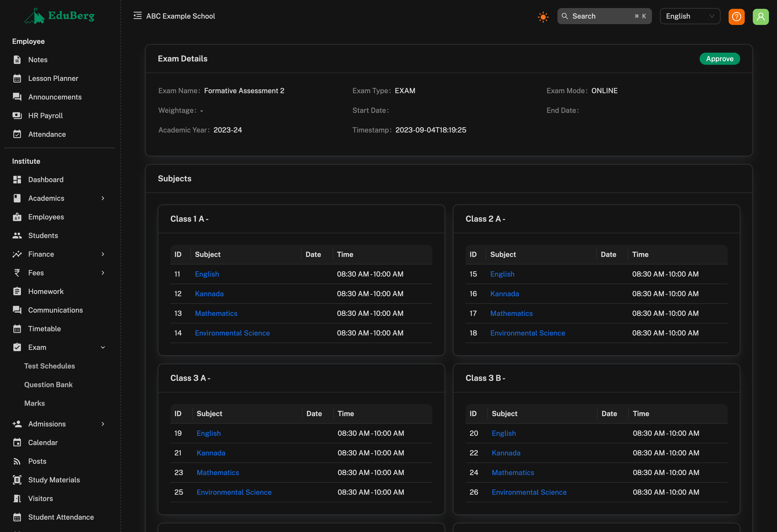Image resolution: width=777 pixels, height=532 pixels.
Task: Click the timestamp 2023-09-04T18:19:25
Action: click(431, 130)
